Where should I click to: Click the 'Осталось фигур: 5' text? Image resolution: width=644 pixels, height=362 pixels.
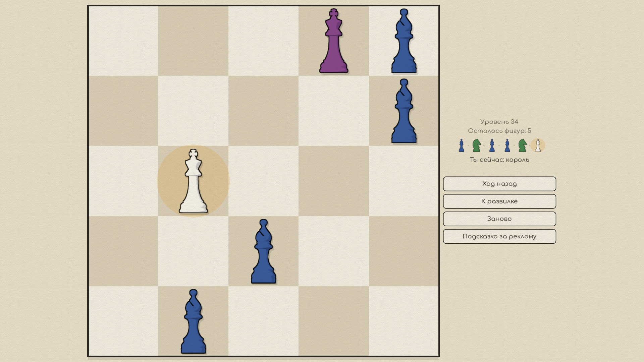click(499, 131)
